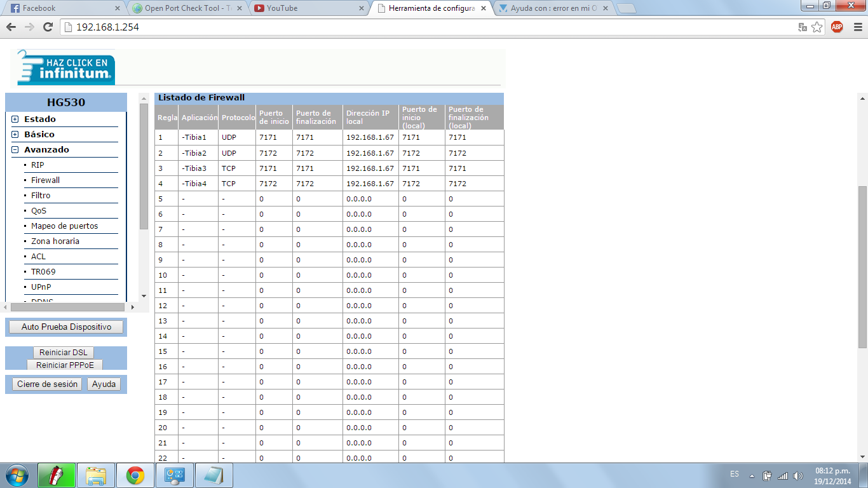This screenshot has height=488, width=868.
Task: Open the control panel taskbar icon
Action: pyautogui.click(x=174, y=475)
